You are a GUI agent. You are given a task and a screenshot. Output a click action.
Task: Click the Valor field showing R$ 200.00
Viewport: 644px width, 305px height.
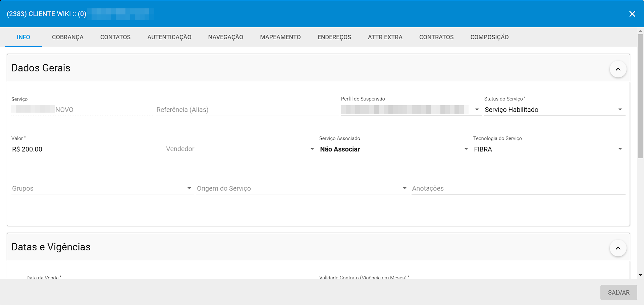(87, 149)
